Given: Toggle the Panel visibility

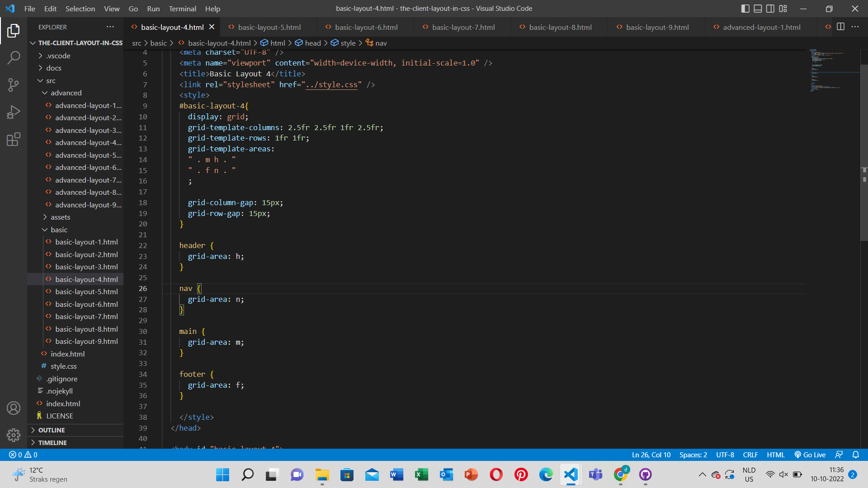Looking at the screenshot, I should point(757,8).
